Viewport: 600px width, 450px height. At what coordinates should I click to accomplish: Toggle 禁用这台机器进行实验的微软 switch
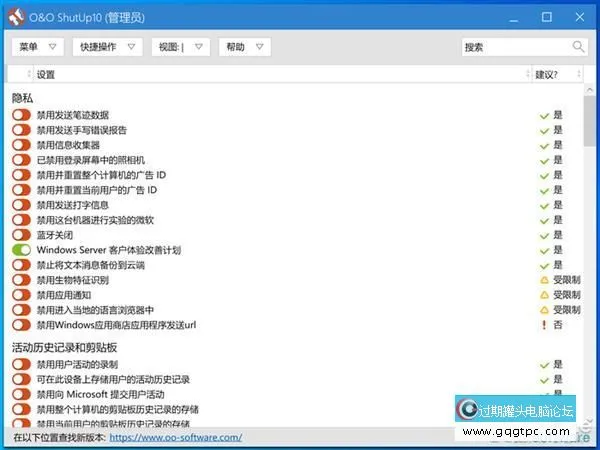click(x=21, y=220)
